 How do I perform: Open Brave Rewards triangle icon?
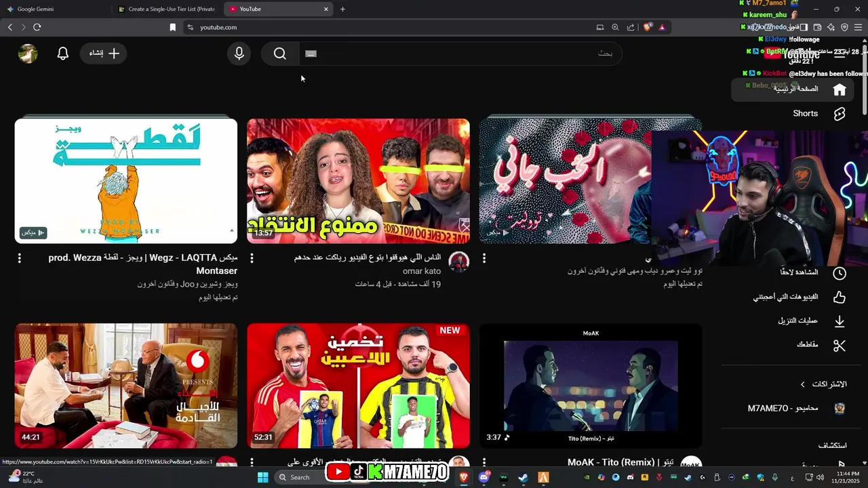662,27
